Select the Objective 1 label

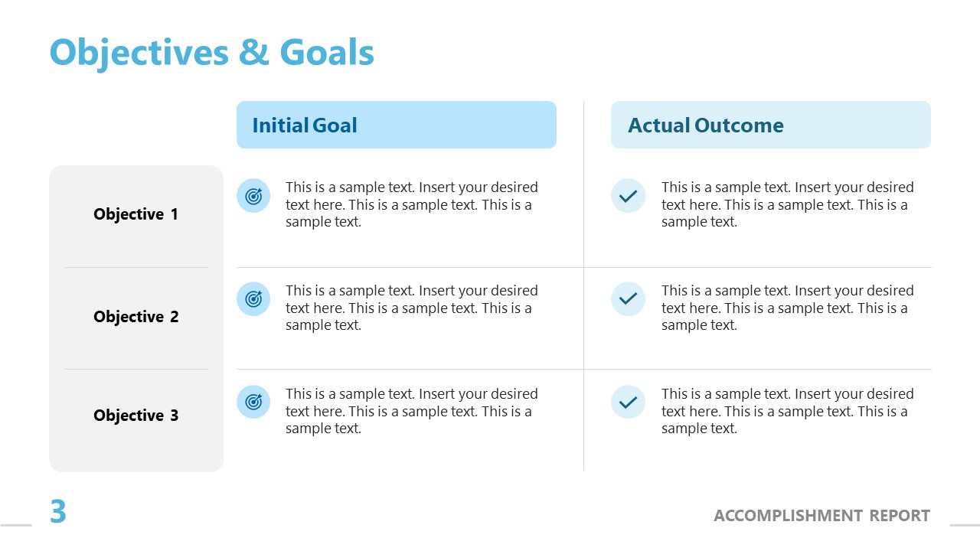point(136,214)
